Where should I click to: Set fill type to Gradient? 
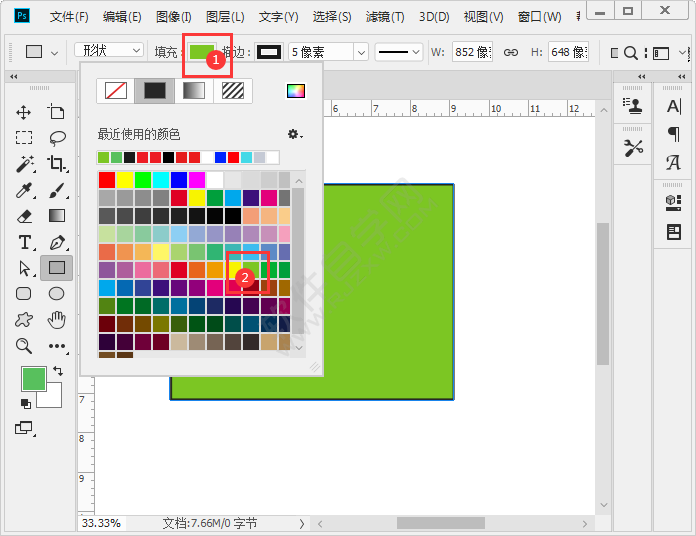194,91
